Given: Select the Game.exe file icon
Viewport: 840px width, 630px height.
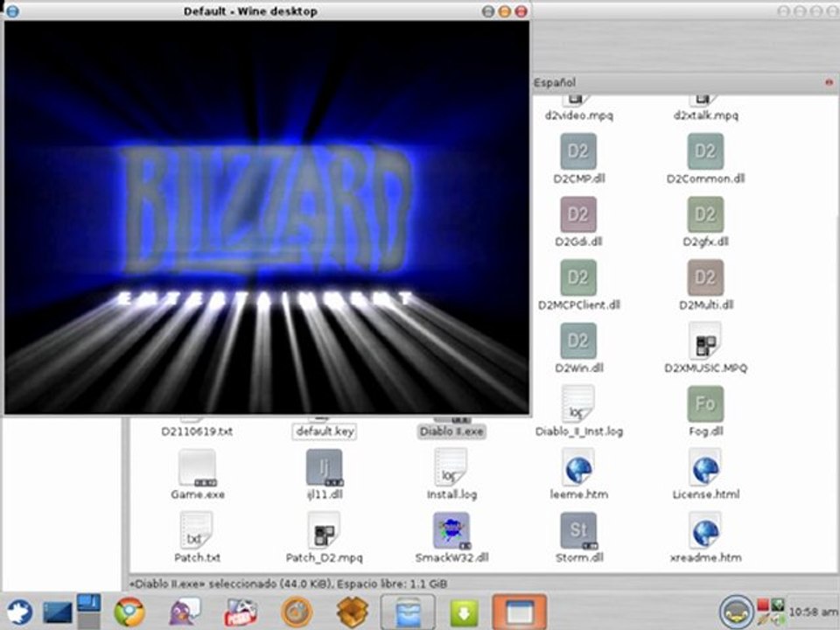Looking at the screenshot, I should tap(197, 467).
